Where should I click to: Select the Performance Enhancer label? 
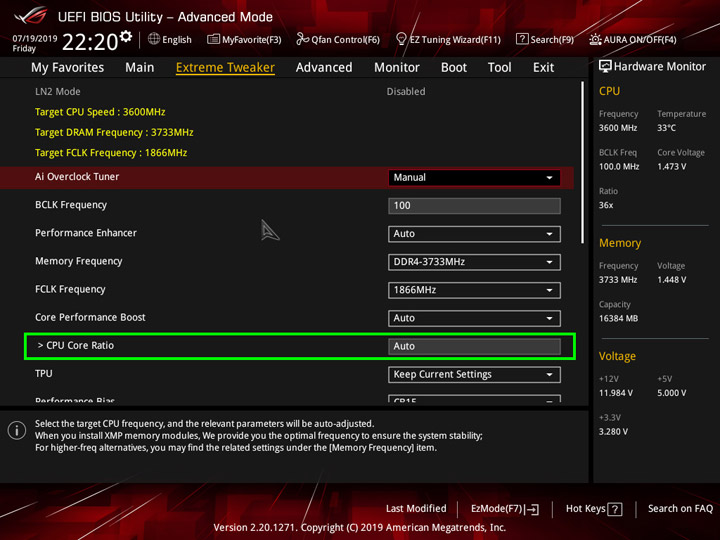pos(86,233)
